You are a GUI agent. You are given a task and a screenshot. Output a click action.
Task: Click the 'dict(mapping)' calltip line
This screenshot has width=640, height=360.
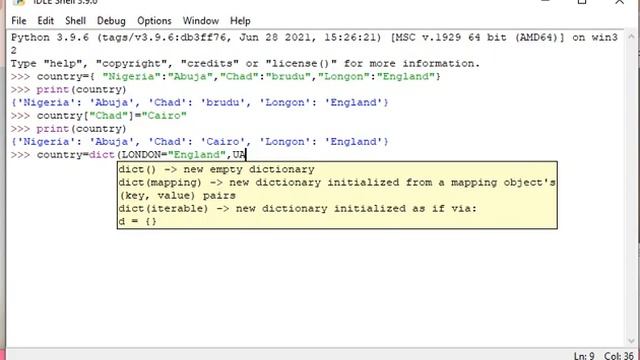(x=337, y=182)
